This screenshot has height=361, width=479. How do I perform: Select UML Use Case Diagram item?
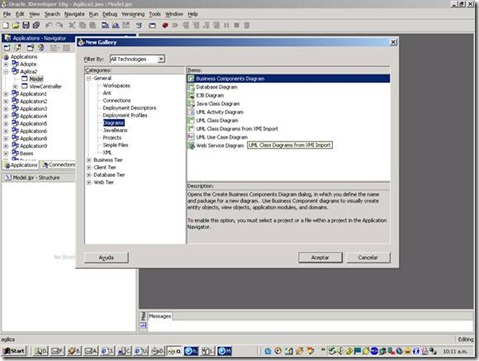point(221,137)
